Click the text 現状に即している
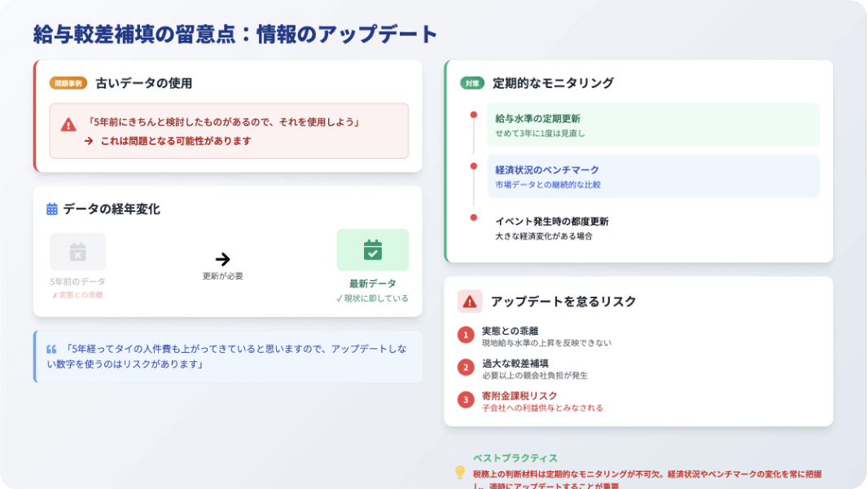Screen dimensions: 868x489 click(372, 298)
